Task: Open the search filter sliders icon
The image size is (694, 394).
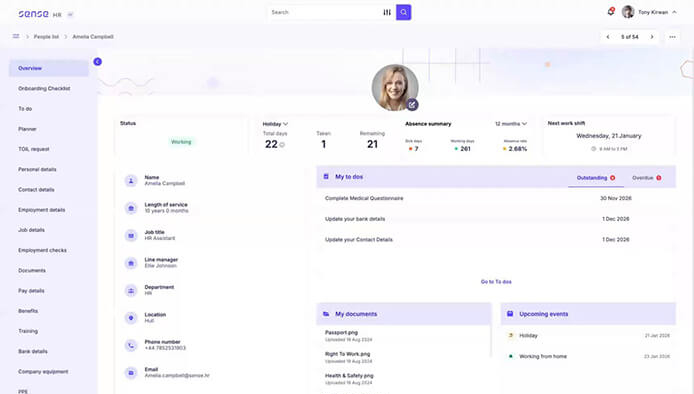Action: pyautogui.click(x=387, y=12)
